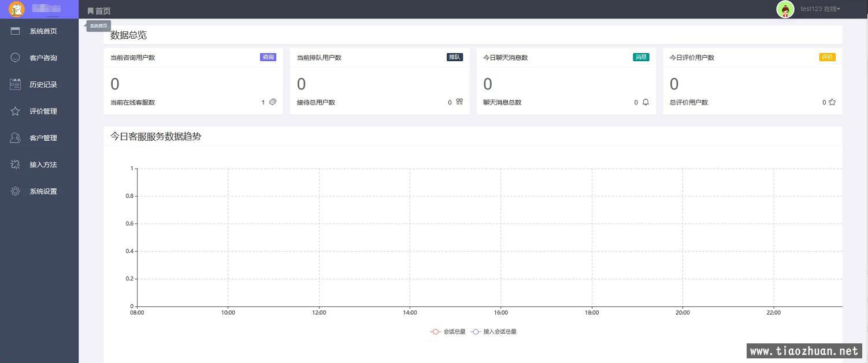The height and width of the screenshot is (363, 868).
Task: Toggle the 接入会话总量 legend series
Action: pos(494,332)
